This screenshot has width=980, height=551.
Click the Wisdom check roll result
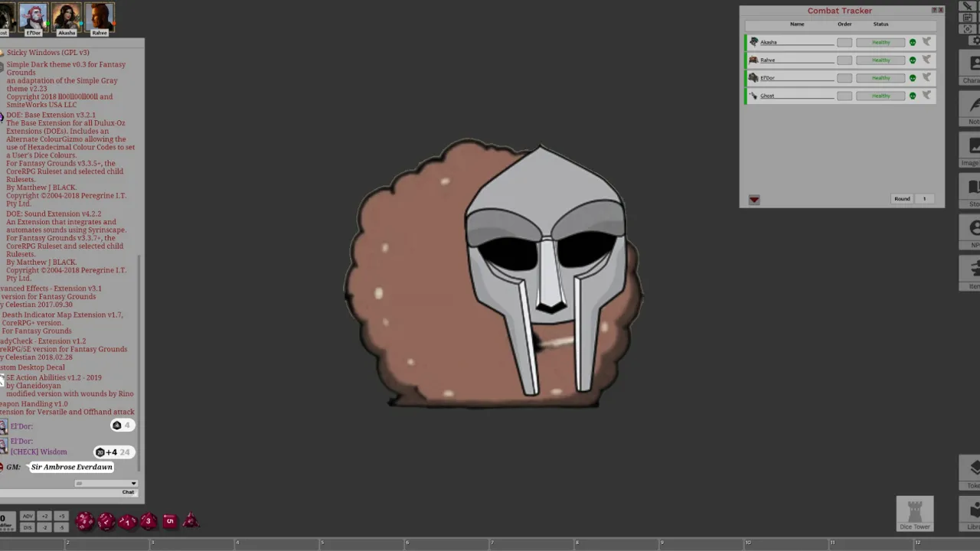(x=113, y=452)
